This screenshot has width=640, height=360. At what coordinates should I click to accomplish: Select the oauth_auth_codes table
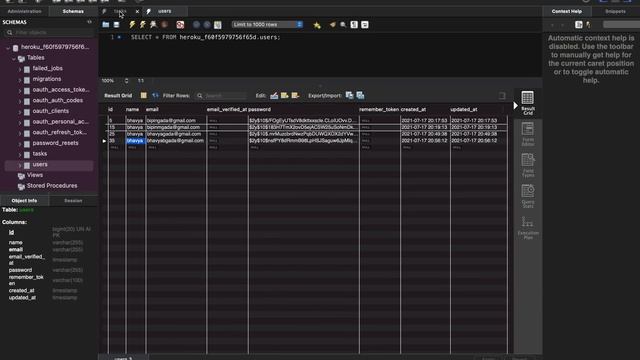click(58, 100)
